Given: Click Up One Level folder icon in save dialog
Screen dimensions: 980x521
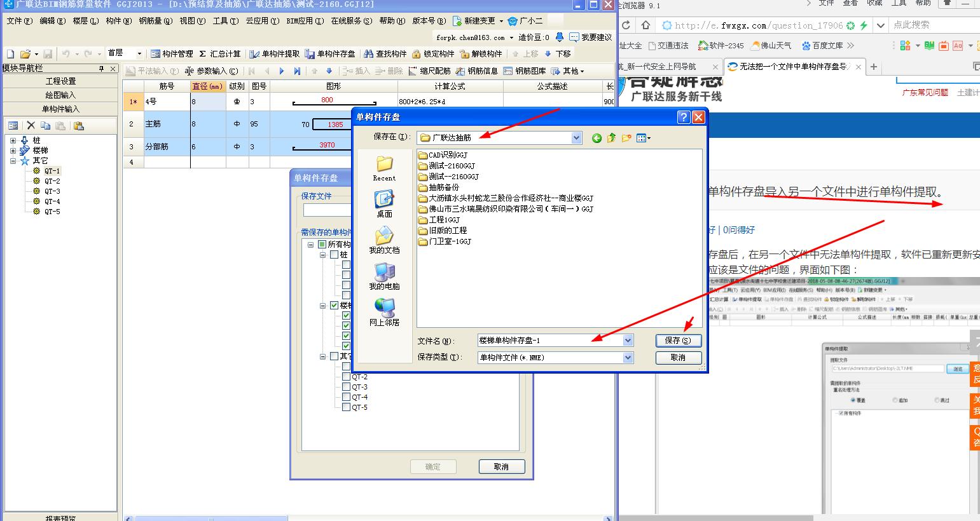Looking at the screenshot, I should pyautogui.click(x=611, y=138).
